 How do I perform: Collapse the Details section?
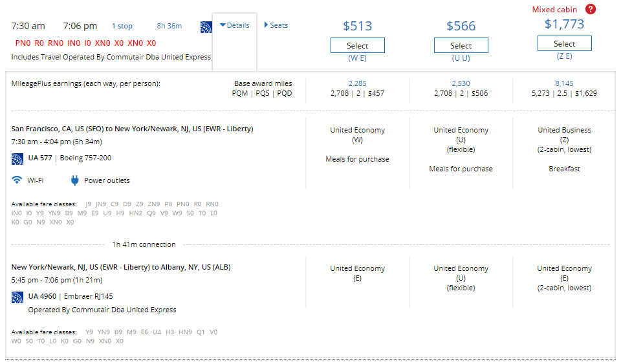pyautogui.click(x=234, y=25)
